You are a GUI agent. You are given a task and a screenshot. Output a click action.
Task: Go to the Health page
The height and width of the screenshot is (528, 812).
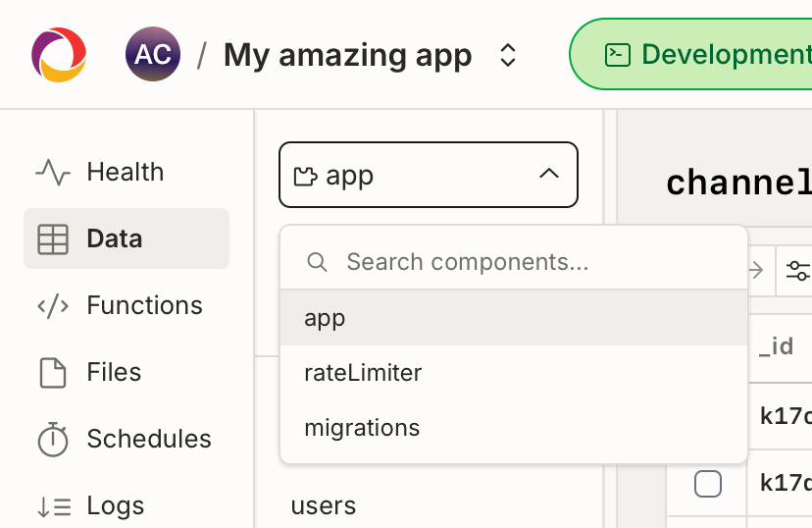coord(127,172)
